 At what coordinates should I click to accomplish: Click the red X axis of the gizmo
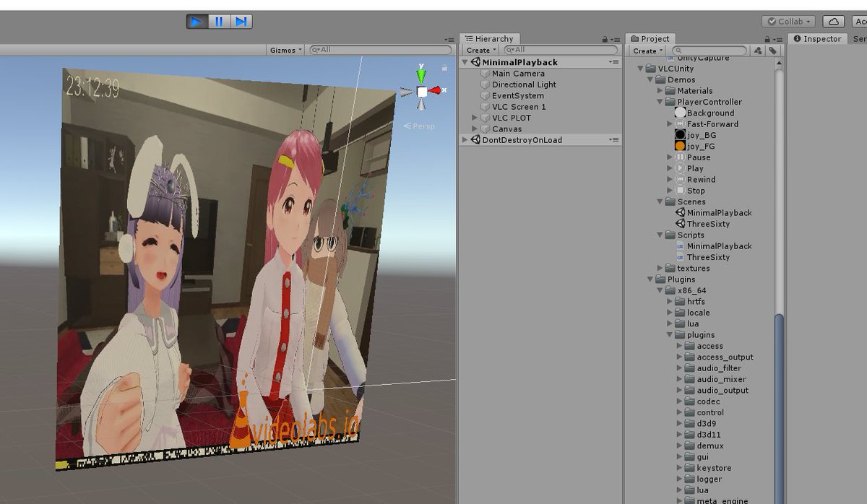click(x=436, y=91)
